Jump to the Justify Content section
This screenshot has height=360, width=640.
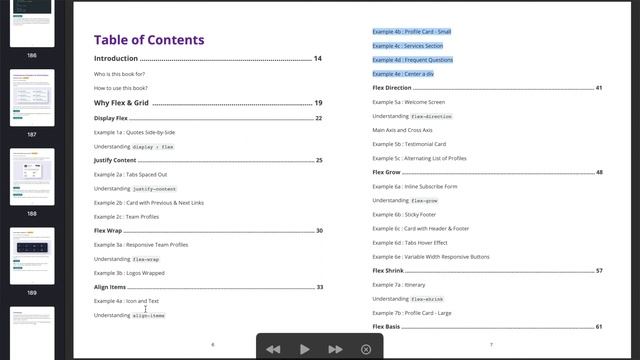click(208, 160)
